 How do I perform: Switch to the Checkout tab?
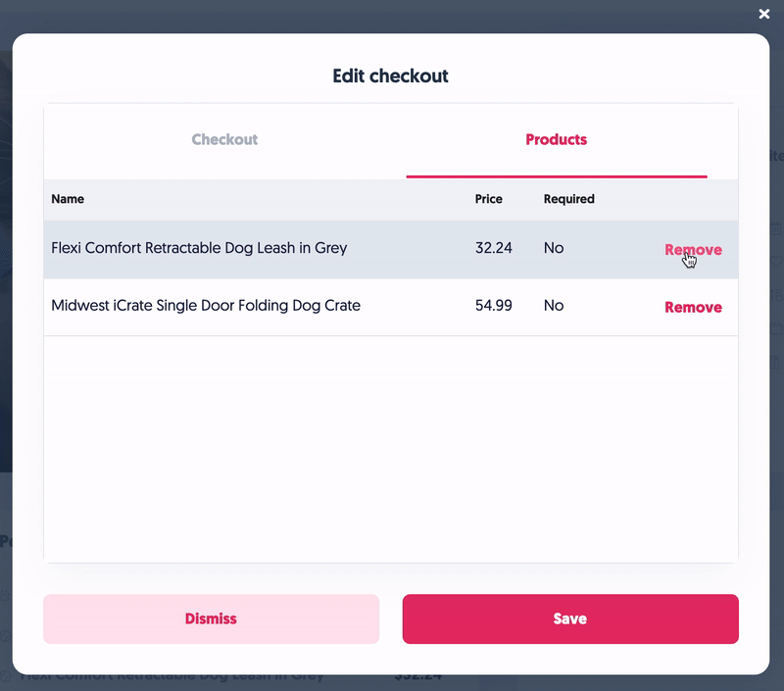click(224, 139)
